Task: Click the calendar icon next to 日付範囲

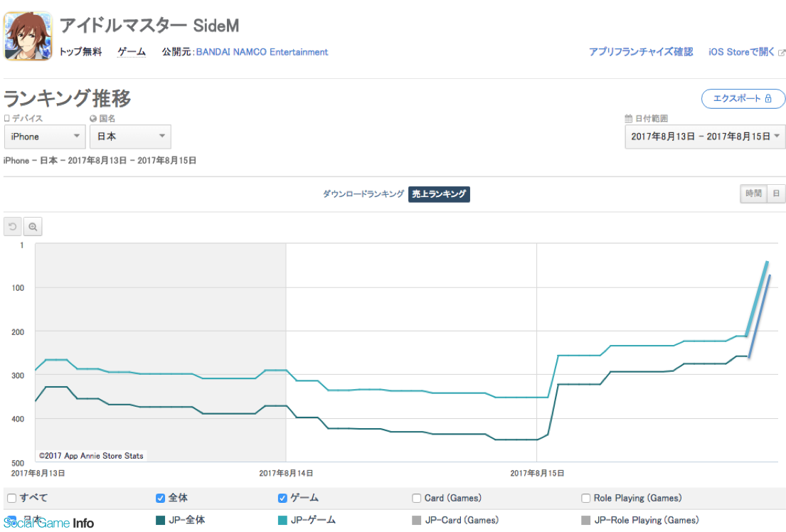Action: [x=628, y=118]
